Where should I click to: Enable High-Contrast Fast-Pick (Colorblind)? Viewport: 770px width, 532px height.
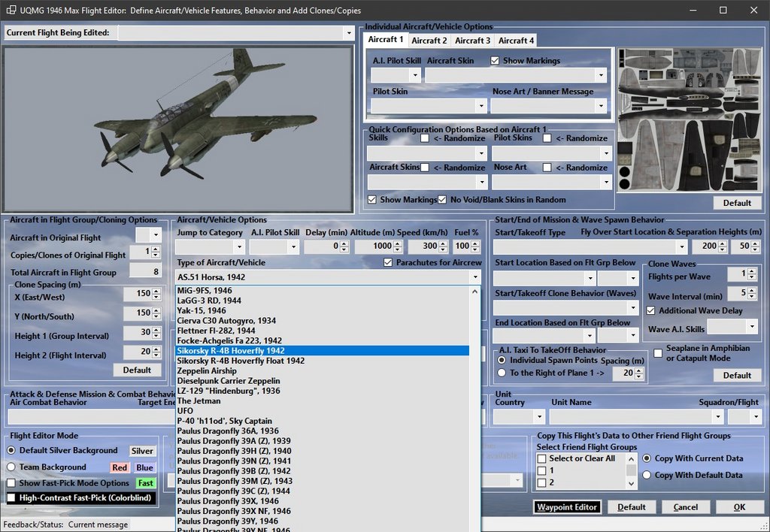tap(11, 497)
